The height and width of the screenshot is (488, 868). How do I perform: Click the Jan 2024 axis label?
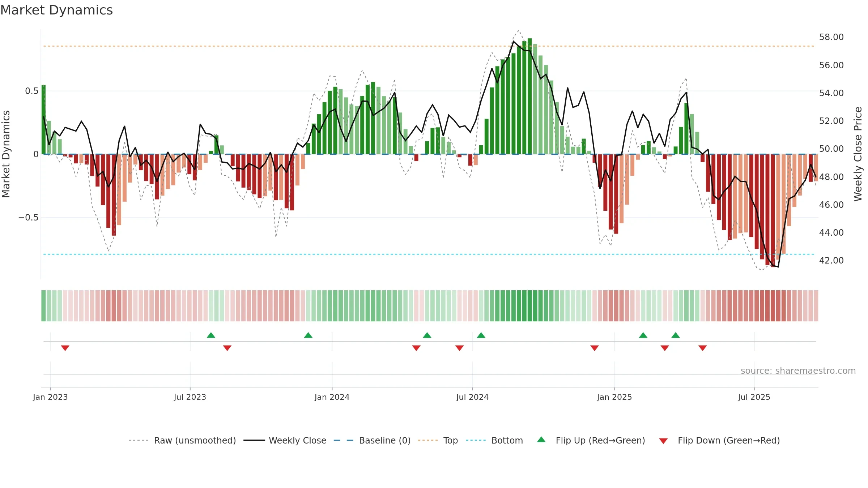click(x=332, y=397)
